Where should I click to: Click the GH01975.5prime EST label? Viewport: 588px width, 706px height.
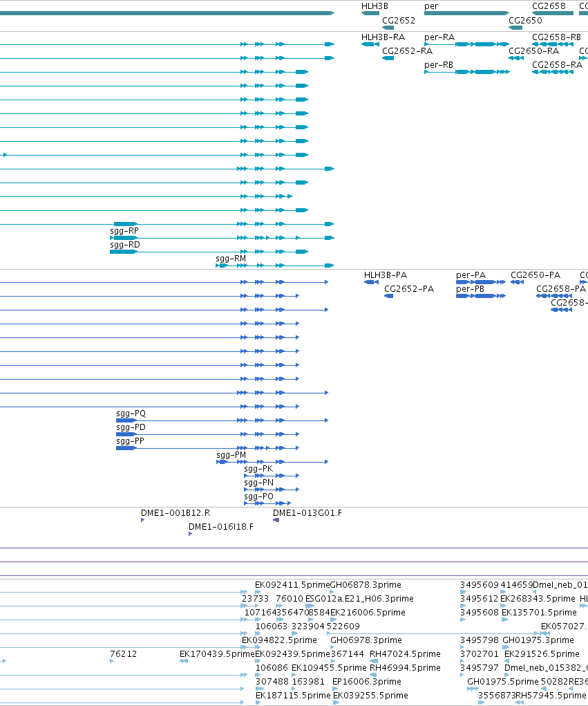(502, 682)
